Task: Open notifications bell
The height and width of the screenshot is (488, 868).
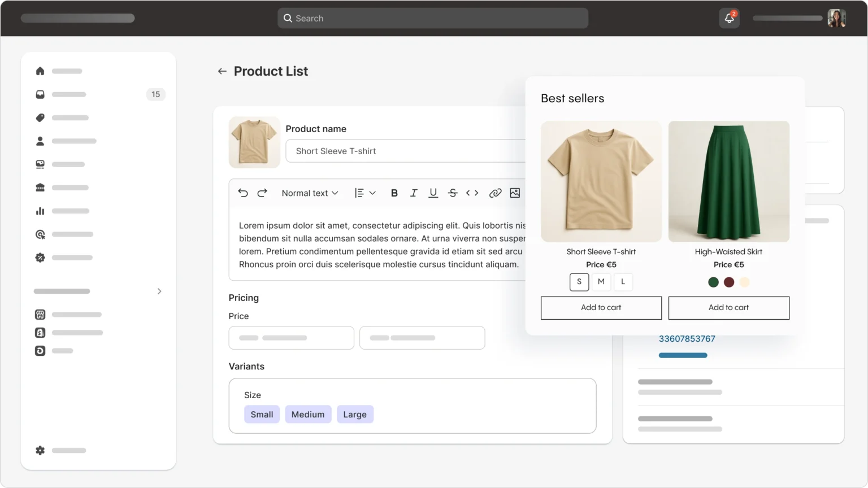Action: click(729, 18)
